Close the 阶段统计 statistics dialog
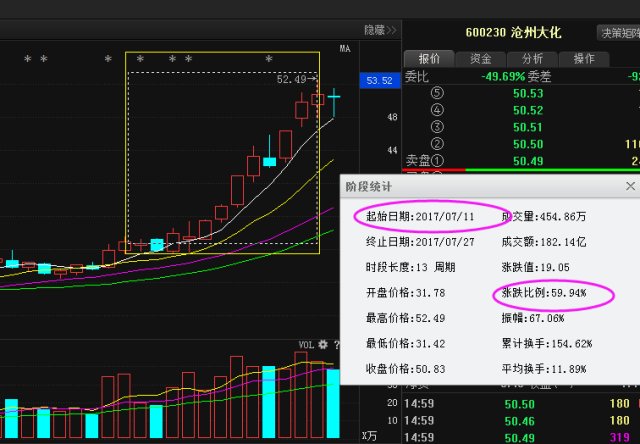This screenshot has height=444, width=640. 630,186
